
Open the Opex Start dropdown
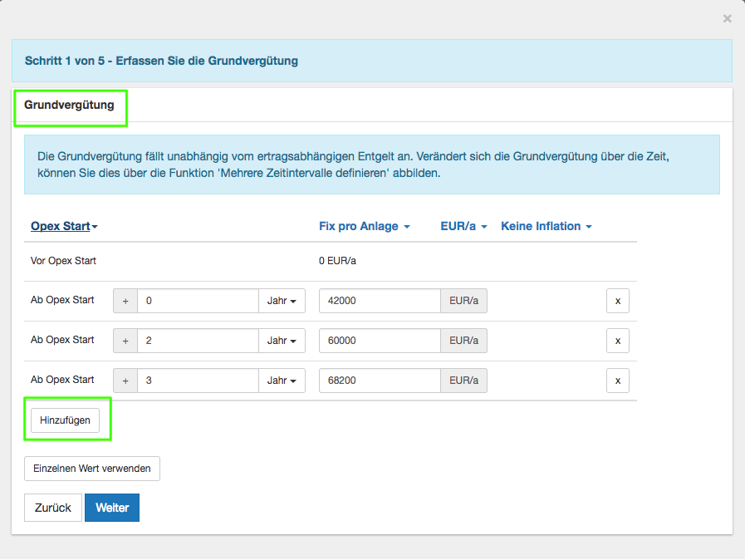pyautogui.click(x=64, y=226)
